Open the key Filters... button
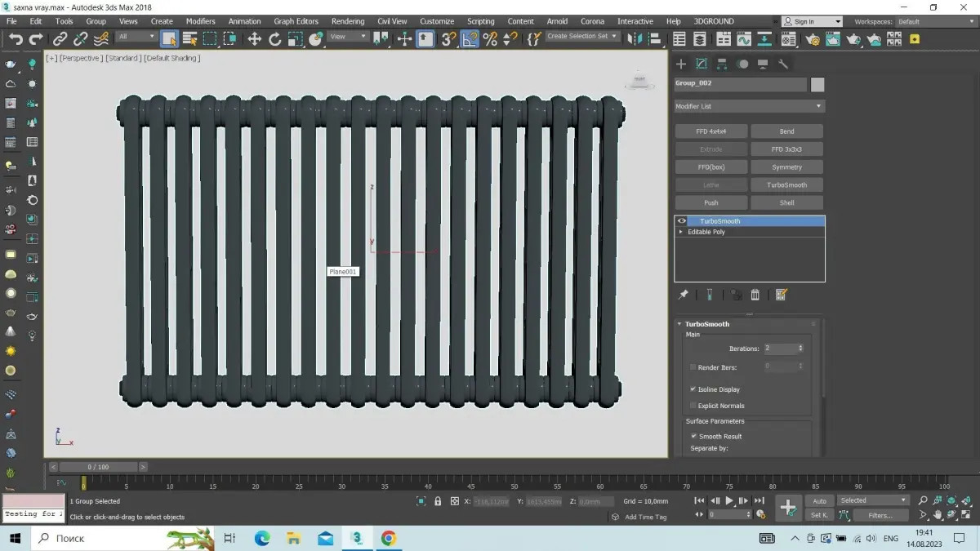Screen dimensions: 980x551 pyautogui.click(x=880, y=515)
